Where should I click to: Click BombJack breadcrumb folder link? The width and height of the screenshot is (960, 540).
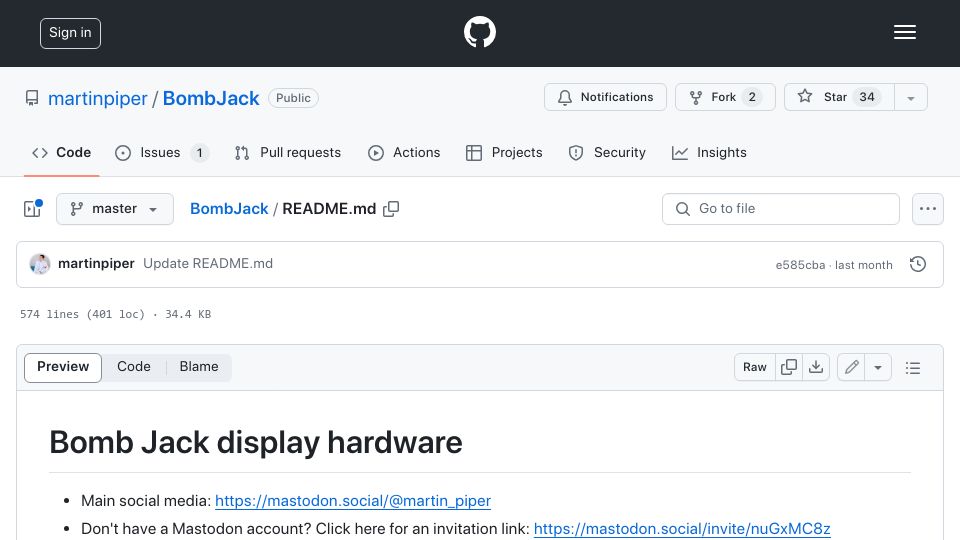pyautogui.click(x=229, y=209)
